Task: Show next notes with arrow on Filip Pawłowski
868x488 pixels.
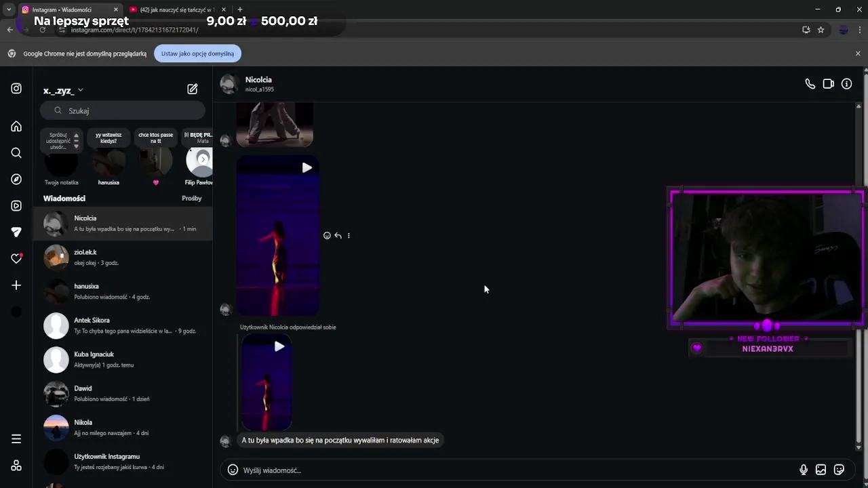Action: coord(203,159)
